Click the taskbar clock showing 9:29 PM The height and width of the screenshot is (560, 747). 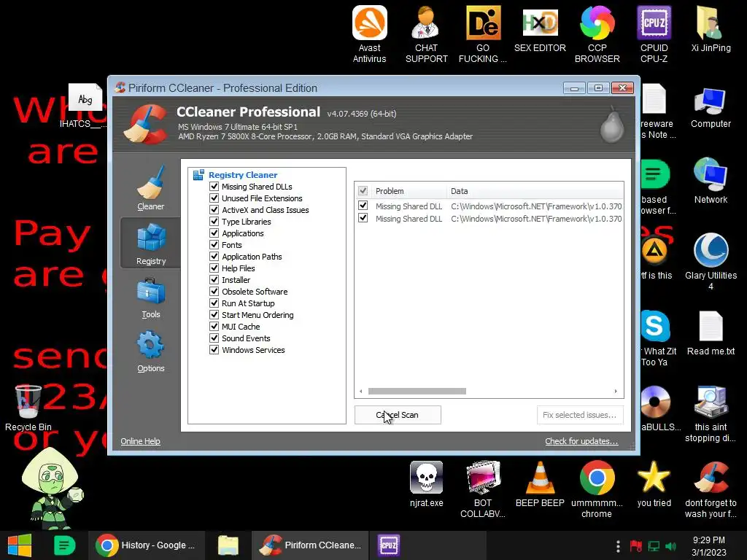tap(709, 545)
